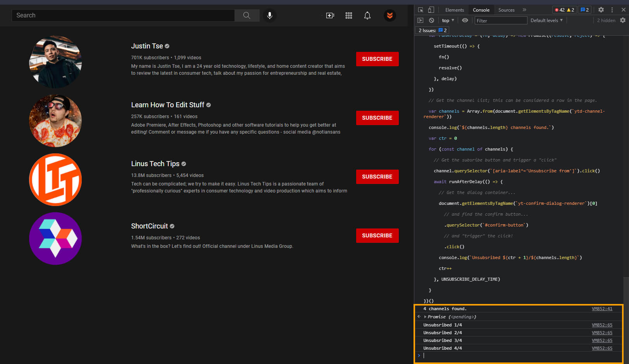
Task: Click the '4 channels found.' log message
Action: pos(445,309)
